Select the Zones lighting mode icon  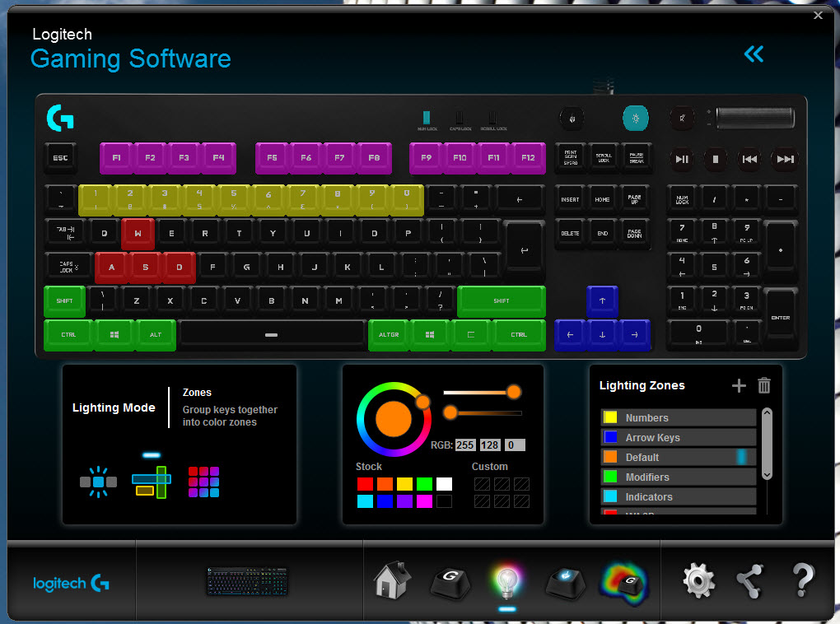tap(152, 482)
